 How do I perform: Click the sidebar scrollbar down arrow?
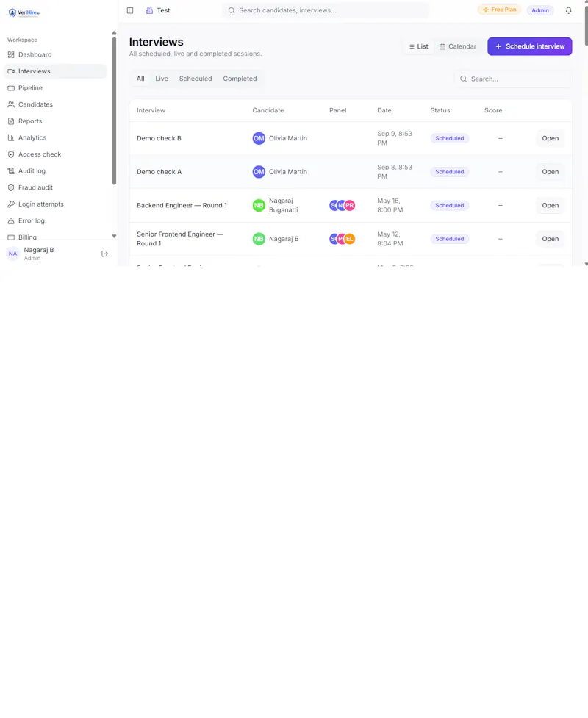(114, 237)
